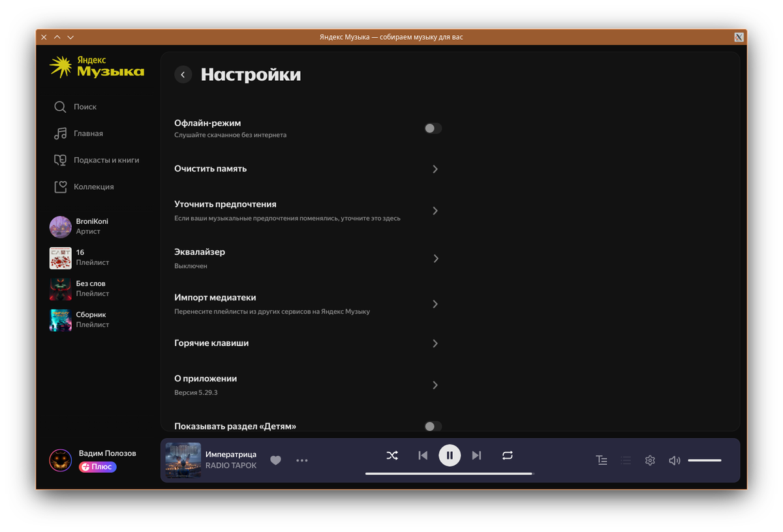Click the window X icon at title bar right
The width and height of the screenshot is (783, 532).
tap(739, 37)
